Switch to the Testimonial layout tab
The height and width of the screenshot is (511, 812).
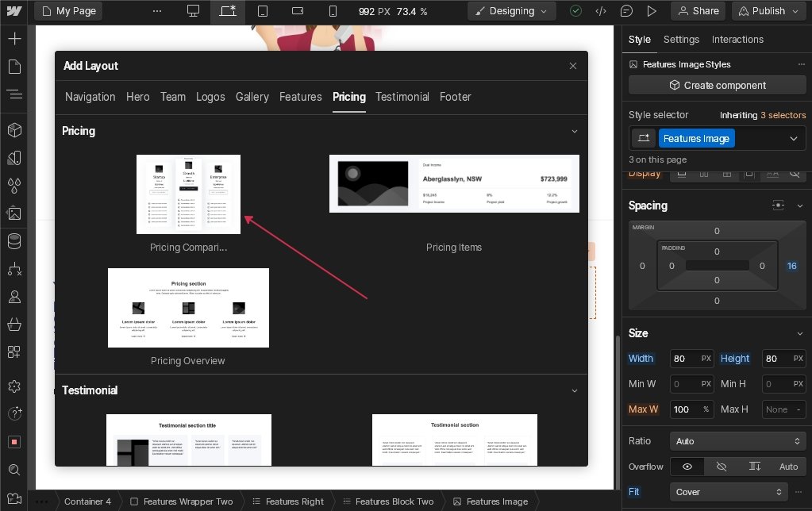coord(402,97)
